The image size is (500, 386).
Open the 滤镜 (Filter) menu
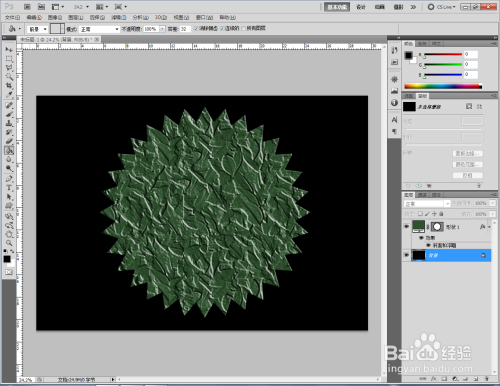coord(119,17)
